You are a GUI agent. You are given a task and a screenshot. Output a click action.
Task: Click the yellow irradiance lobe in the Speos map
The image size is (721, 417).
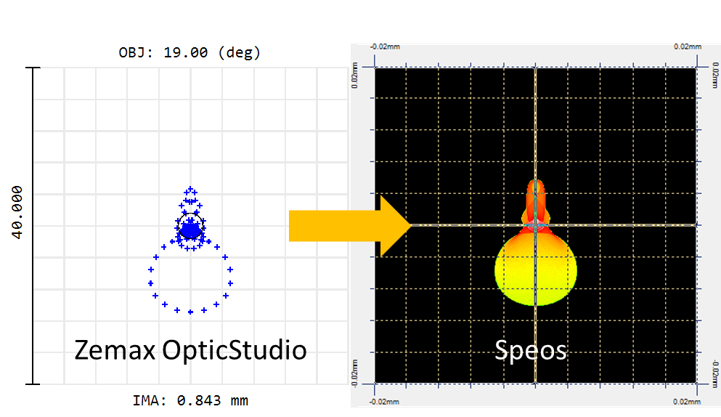[x=536, y=269]
